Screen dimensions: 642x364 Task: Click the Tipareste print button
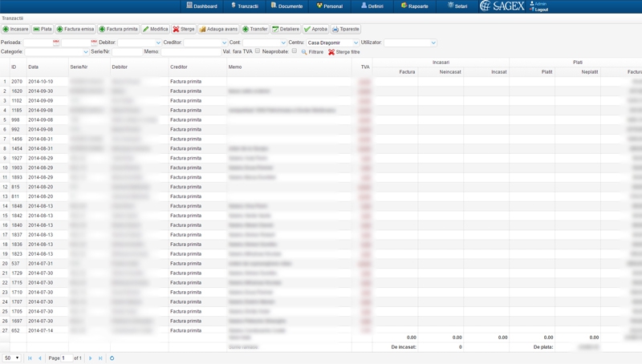pos(346,29)
